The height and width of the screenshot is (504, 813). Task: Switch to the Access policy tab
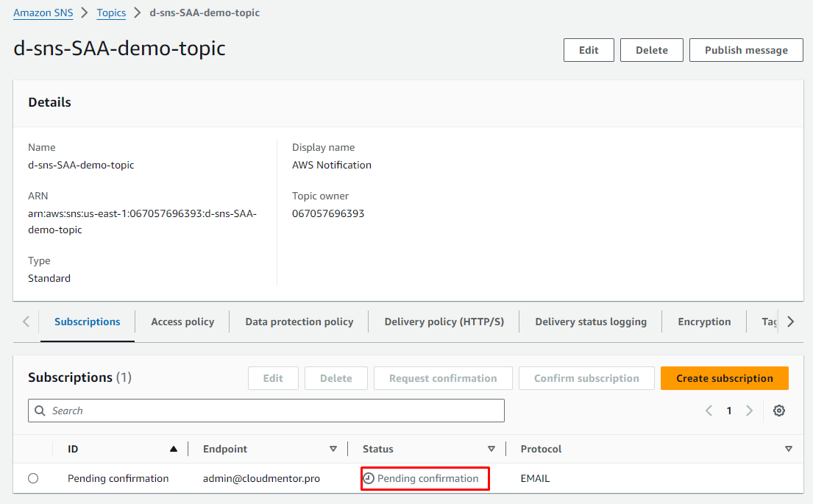click(x=182, y=322)
